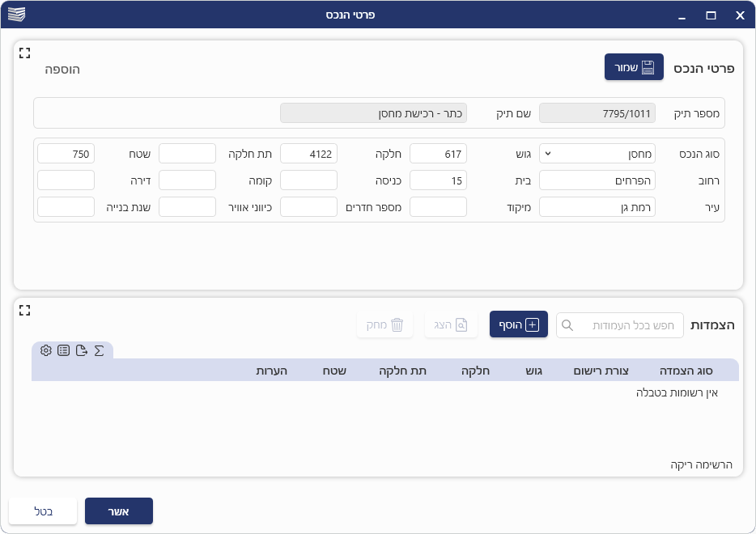756x534 pixels.
Task: Click the sigma summary icon
Action: pyautogui.click(x=99, y=350)
